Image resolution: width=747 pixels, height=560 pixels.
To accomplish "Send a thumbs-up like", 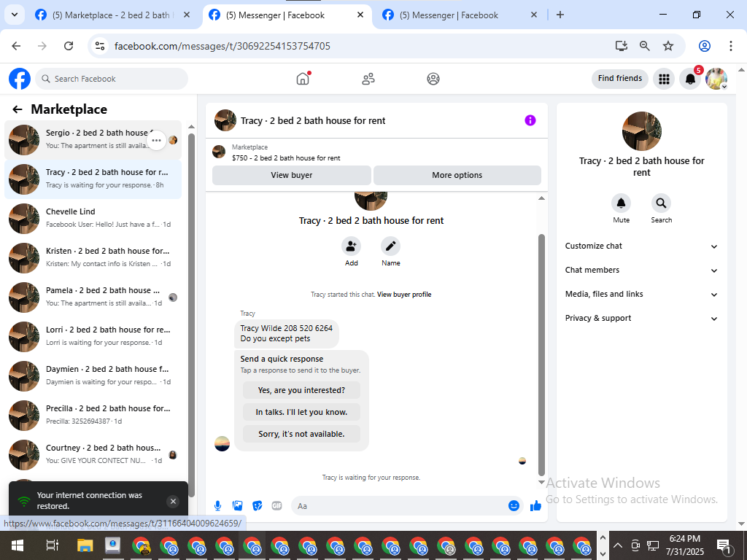I will coord(536,506).
